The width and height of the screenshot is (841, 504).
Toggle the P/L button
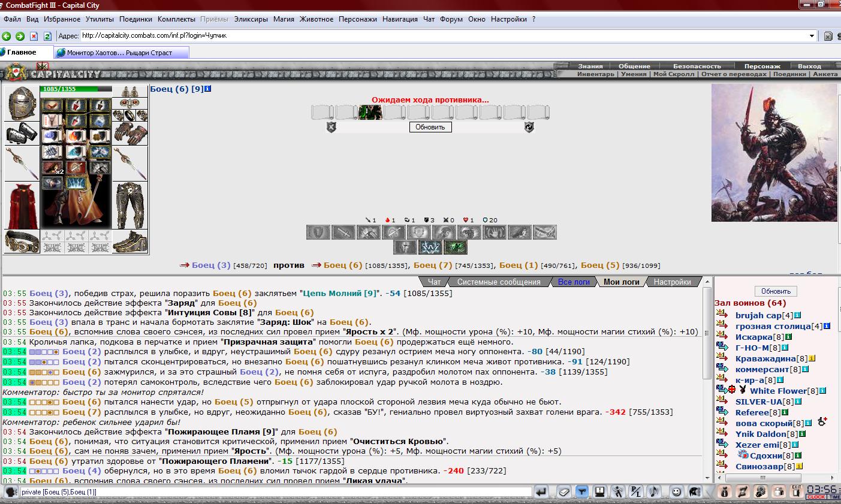coord(637,492)
